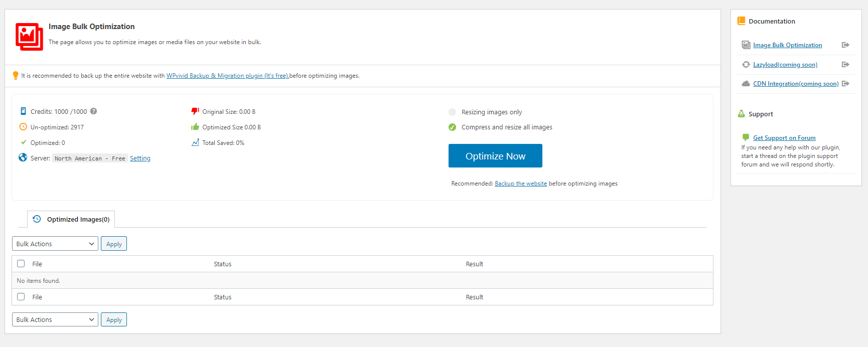Switch to the Optimized Images(0) tab
The width and height of the screenshot is (868, 347).
point(71,219)
